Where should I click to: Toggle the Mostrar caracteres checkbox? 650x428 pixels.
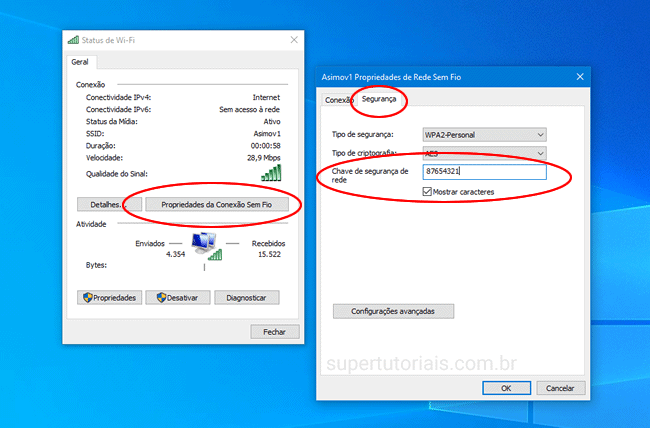pos(427,191)
